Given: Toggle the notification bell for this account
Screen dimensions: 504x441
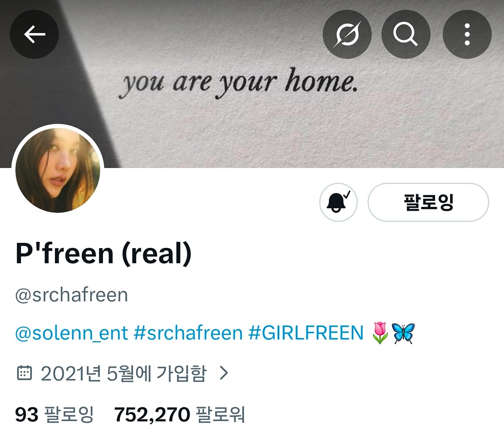Looking at the screenshot, I should [339, 202].
